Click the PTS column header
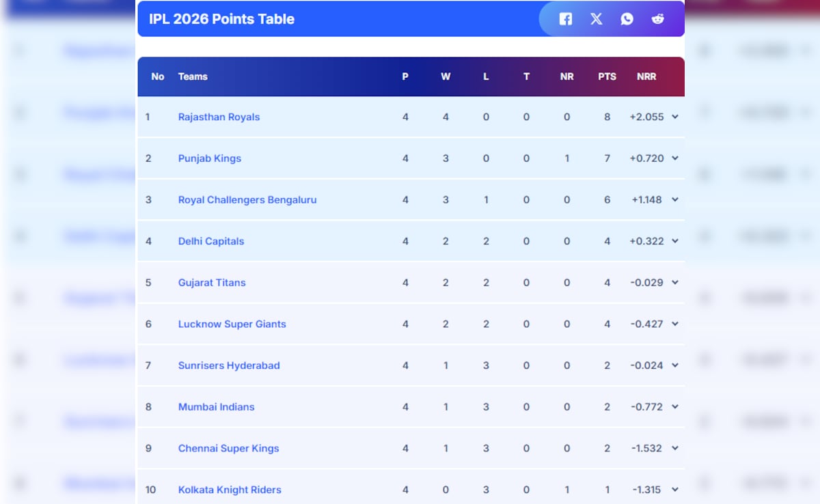The width and height of the screenshot is (820, 504). tap(607, 76)
